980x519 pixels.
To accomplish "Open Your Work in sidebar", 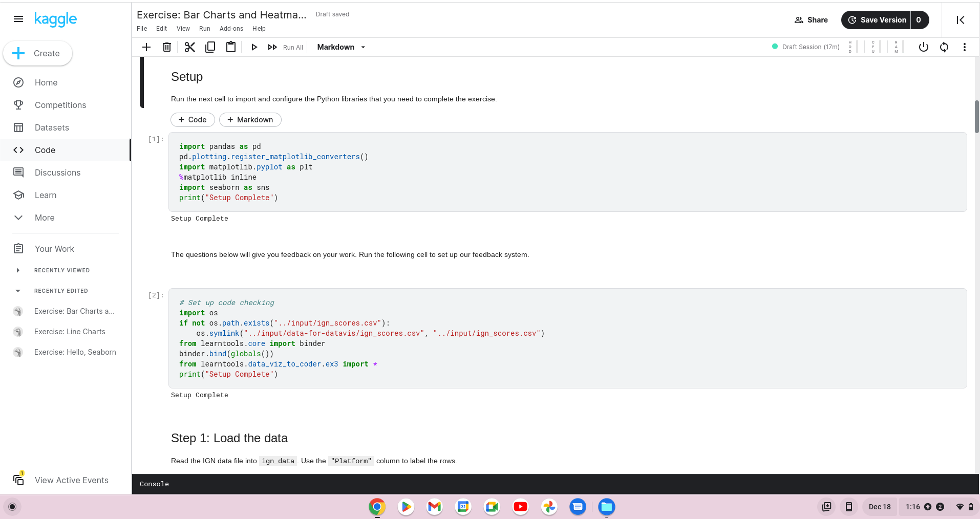I will (66, 249).
